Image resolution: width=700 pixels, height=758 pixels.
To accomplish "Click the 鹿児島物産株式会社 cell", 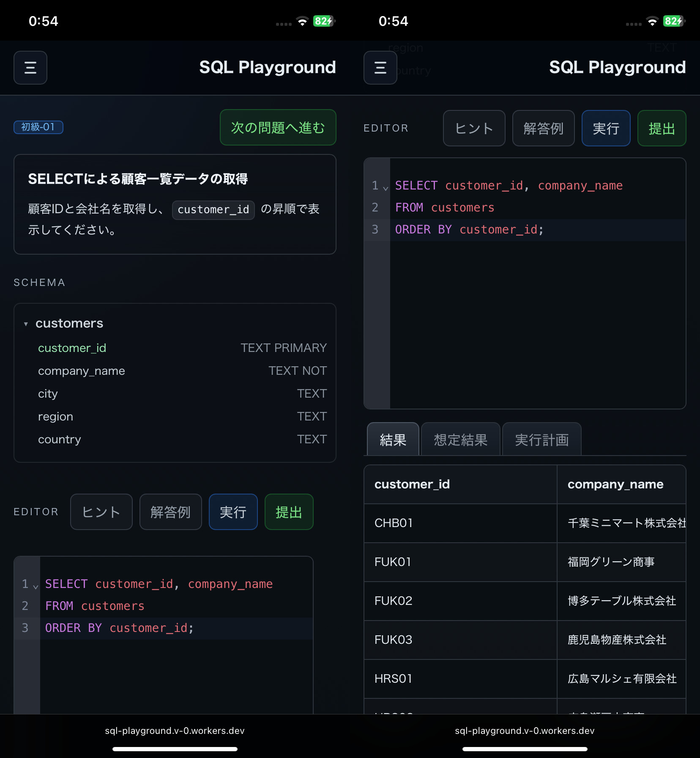I will (621, 640).
